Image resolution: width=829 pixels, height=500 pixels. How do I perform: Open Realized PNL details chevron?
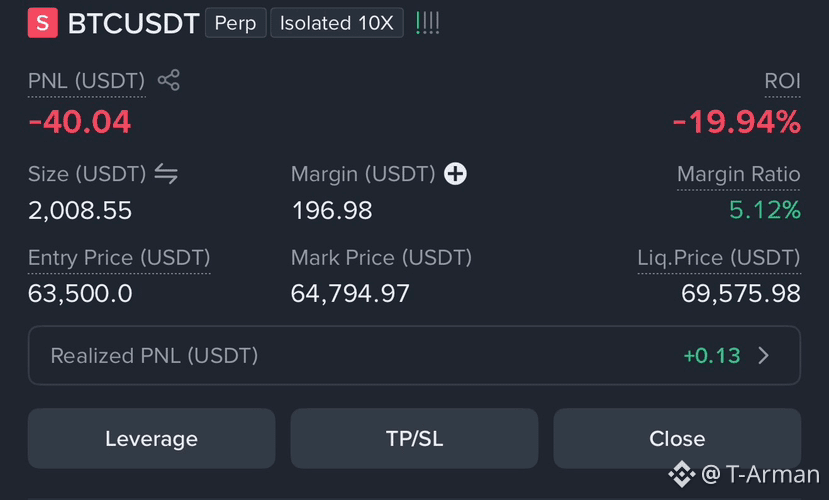pos(763,356)
